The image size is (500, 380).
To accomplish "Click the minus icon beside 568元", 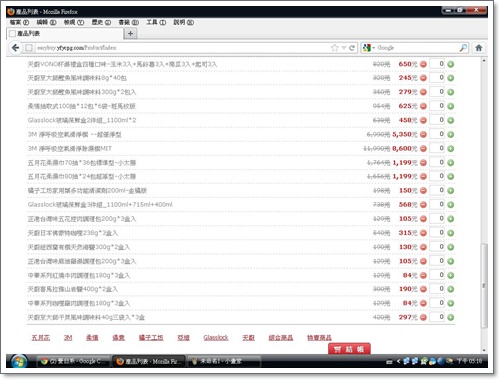I will click(423, 205).
